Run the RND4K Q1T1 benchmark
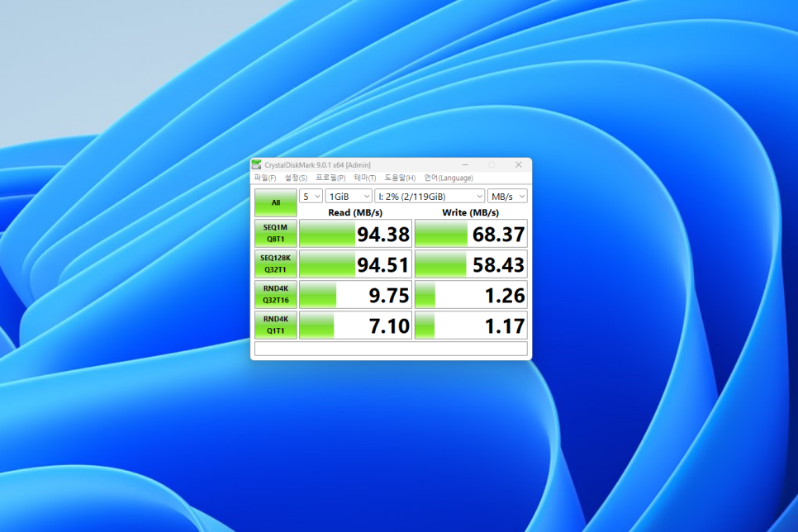 point(275,325)
